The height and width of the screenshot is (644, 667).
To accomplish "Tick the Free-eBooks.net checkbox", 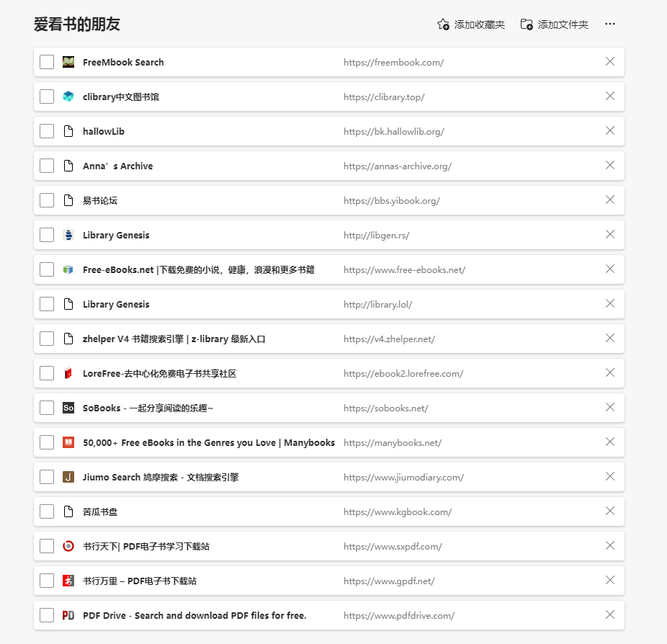I will tap(47, 269).
